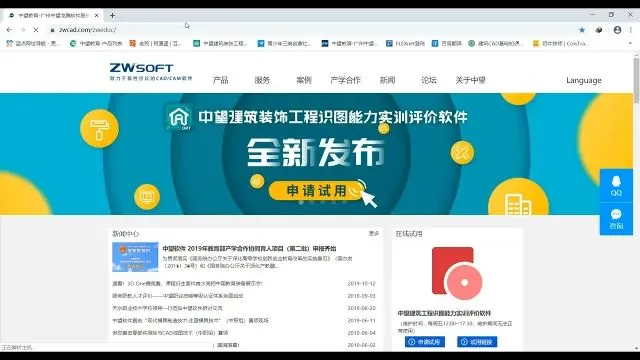Open QQ contact on the side widget
The height and width of the screenshot is (360, 640).
[x=616, y=186]
